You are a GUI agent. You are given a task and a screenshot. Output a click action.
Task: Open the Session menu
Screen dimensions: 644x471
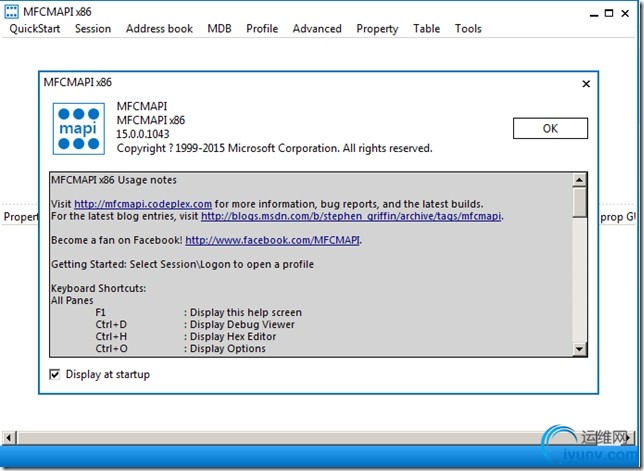click(x=93, y=29)
